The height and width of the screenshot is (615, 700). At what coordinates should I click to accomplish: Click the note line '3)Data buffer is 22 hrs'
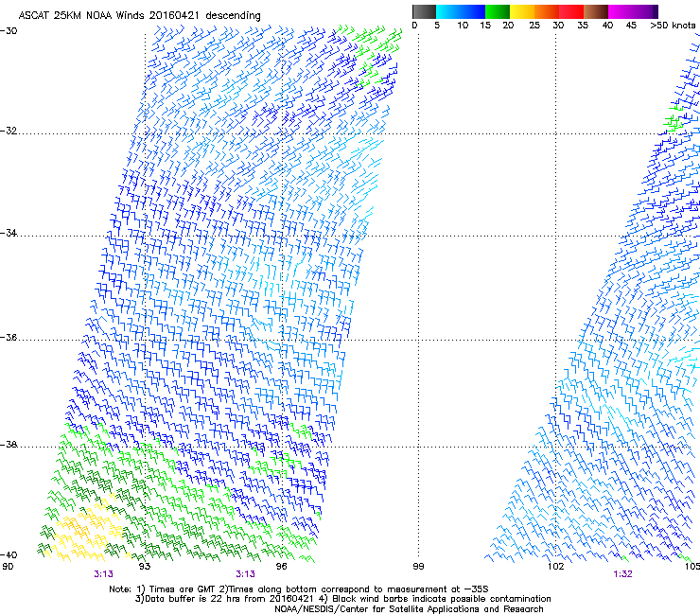[x=342, y=599]
